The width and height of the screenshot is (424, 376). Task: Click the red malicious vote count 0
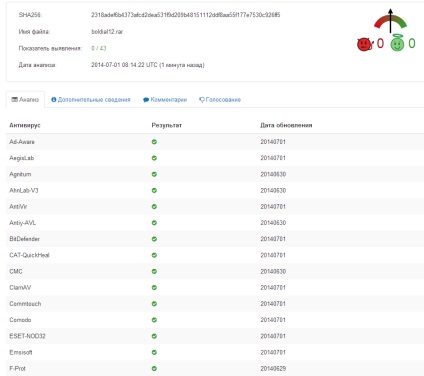380,43
